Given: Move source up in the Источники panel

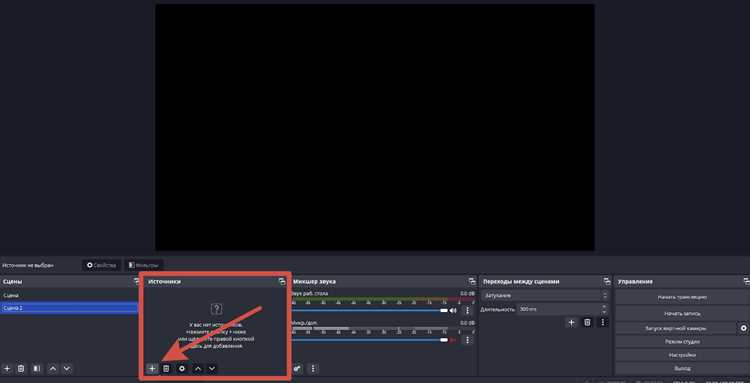Looking at the screenshot, I should coord(198,369).
